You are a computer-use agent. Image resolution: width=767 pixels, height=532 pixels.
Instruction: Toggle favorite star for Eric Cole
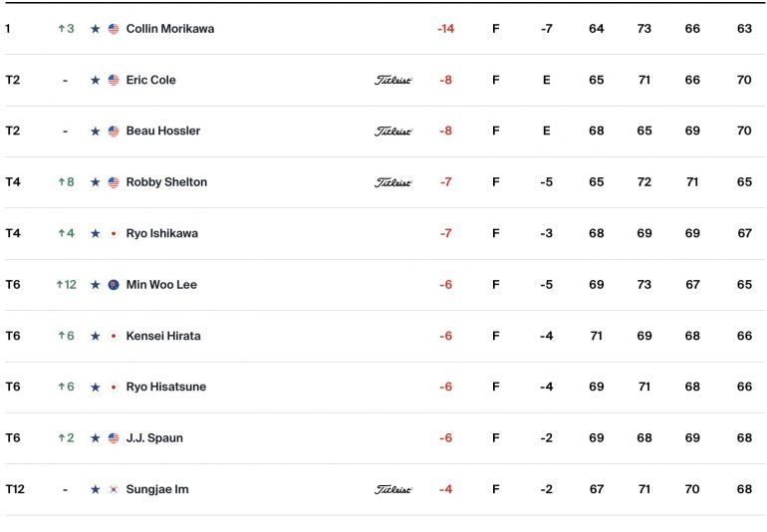(96, 80)
